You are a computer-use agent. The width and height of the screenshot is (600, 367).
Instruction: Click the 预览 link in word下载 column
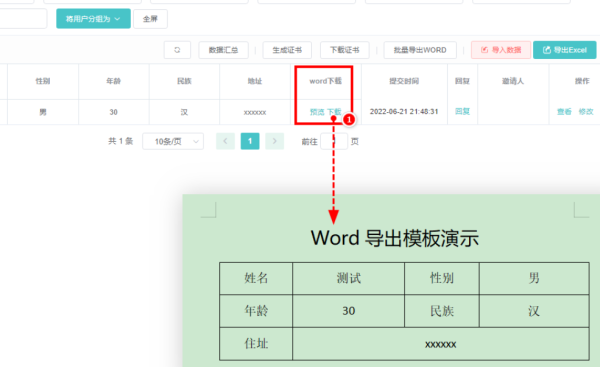[x=317, y=112]
